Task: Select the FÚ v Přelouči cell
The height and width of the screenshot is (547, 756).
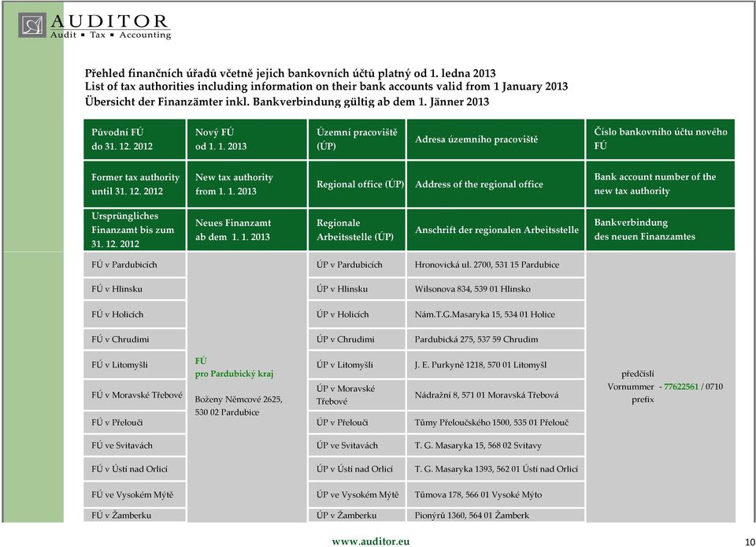Action: click(135, 422)
